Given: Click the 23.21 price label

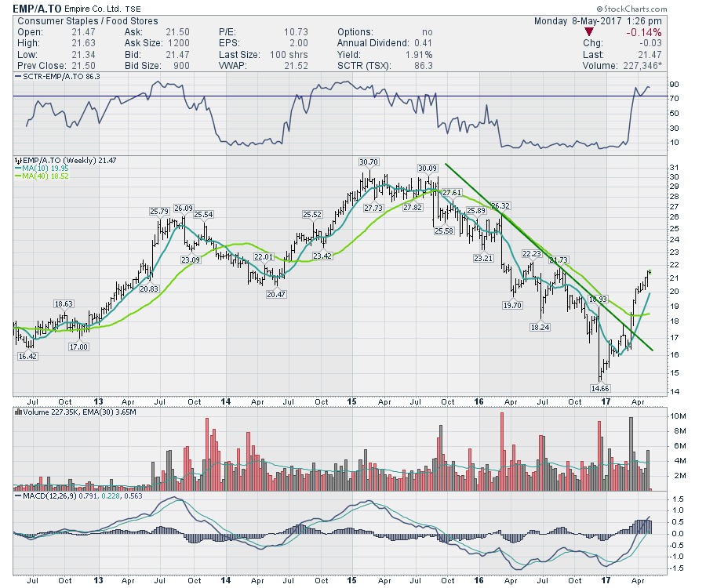Looking at the screenshot, I should coord(483,259).
